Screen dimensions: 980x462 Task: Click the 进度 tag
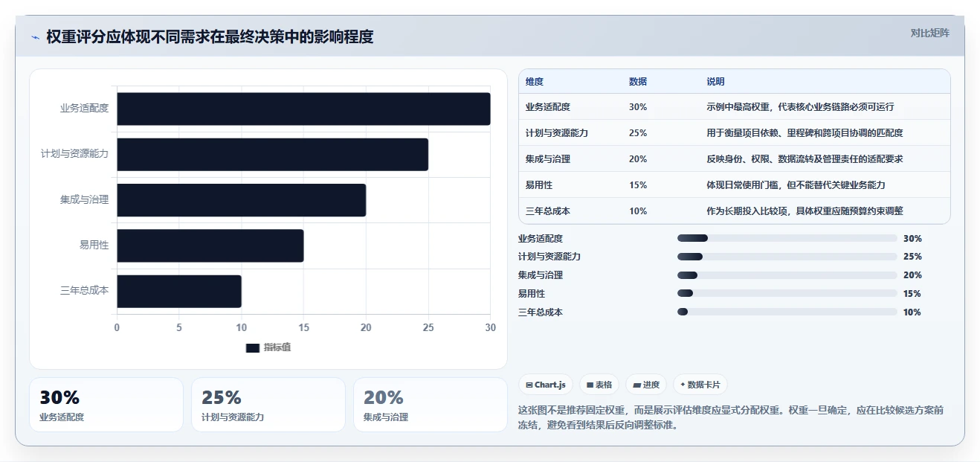click(x=646, y=385)
